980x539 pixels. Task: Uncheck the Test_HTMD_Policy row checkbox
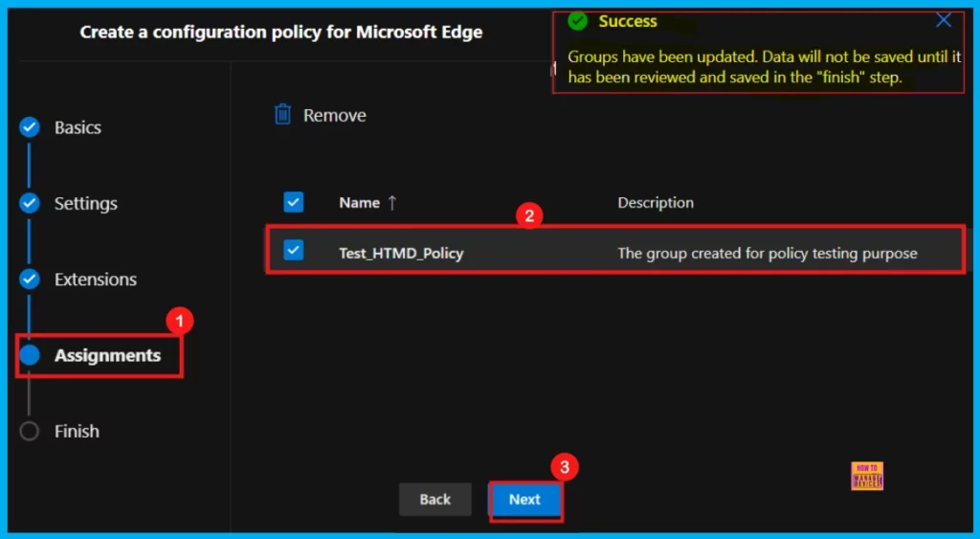pyautogui.click(x=293, y=250)
